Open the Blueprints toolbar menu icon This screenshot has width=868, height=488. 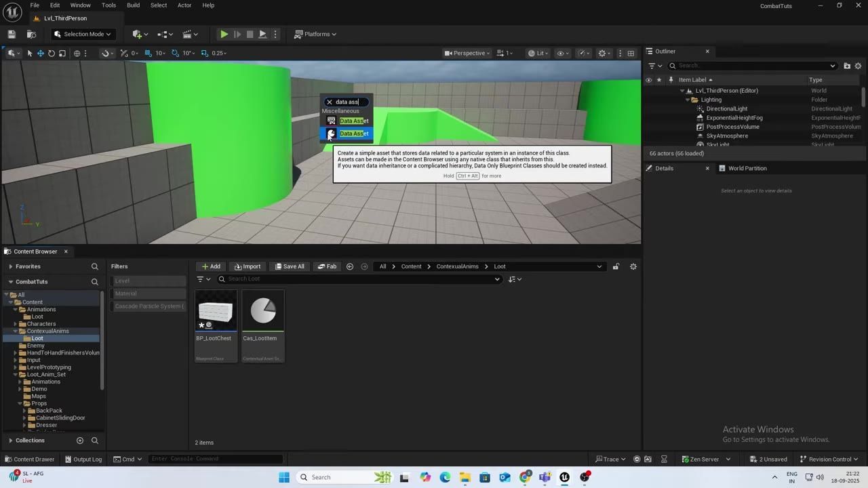pyautogui.click(x=165, y=34)
